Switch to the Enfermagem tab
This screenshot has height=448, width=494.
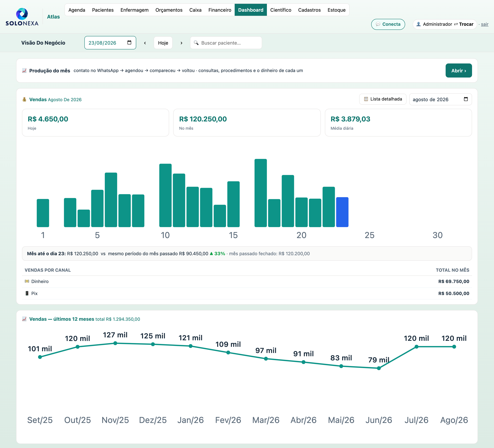tap(134, 10)
